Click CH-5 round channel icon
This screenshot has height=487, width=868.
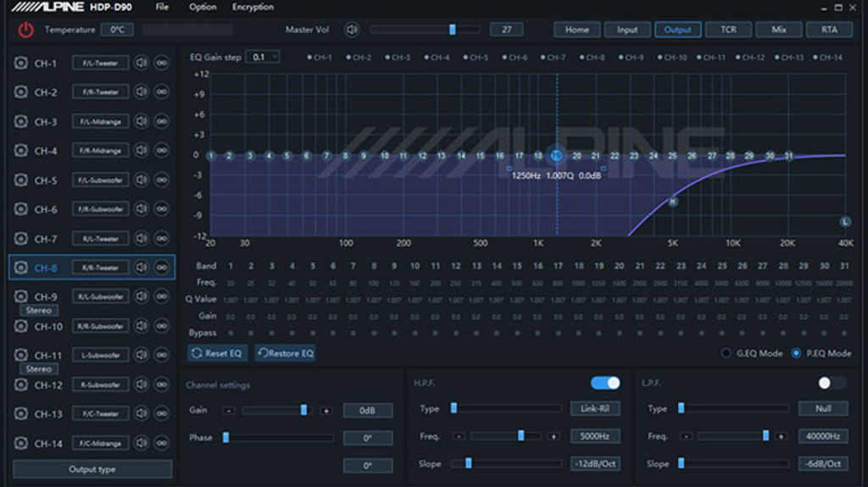click(x=21, y=180)
